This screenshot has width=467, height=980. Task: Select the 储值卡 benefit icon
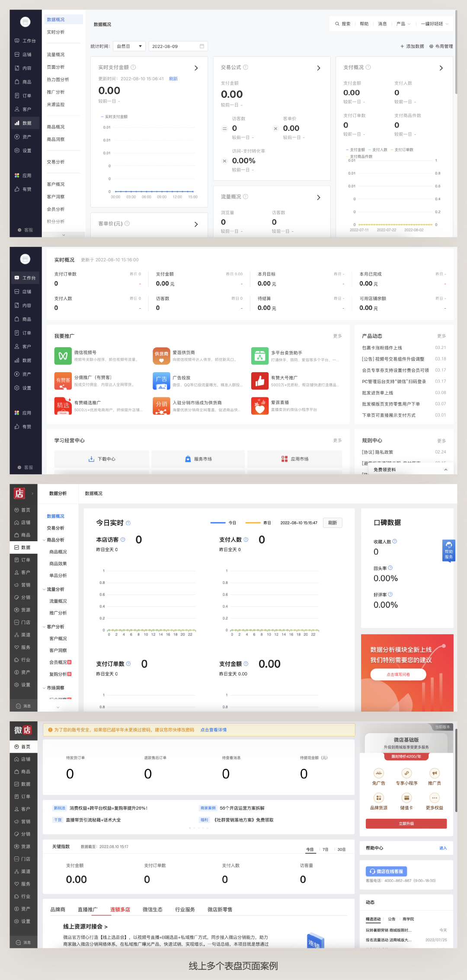click(406, 798)
